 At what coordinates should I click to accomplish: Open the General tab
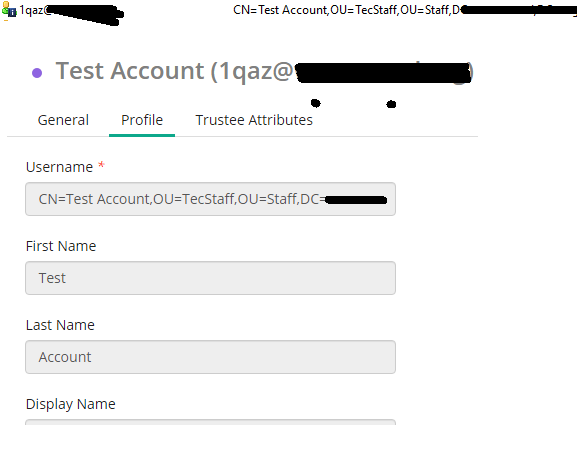coord(63,120)
